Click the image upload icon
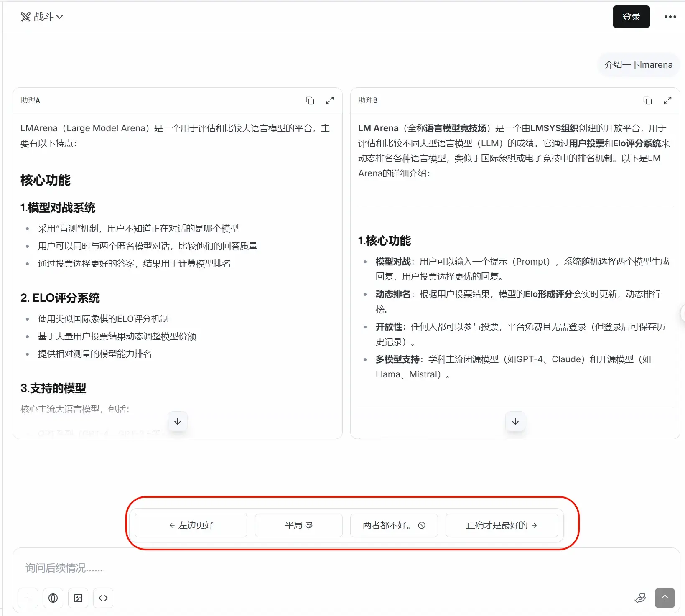This screenshot has width=685, height=616. [x=78, y=598]
